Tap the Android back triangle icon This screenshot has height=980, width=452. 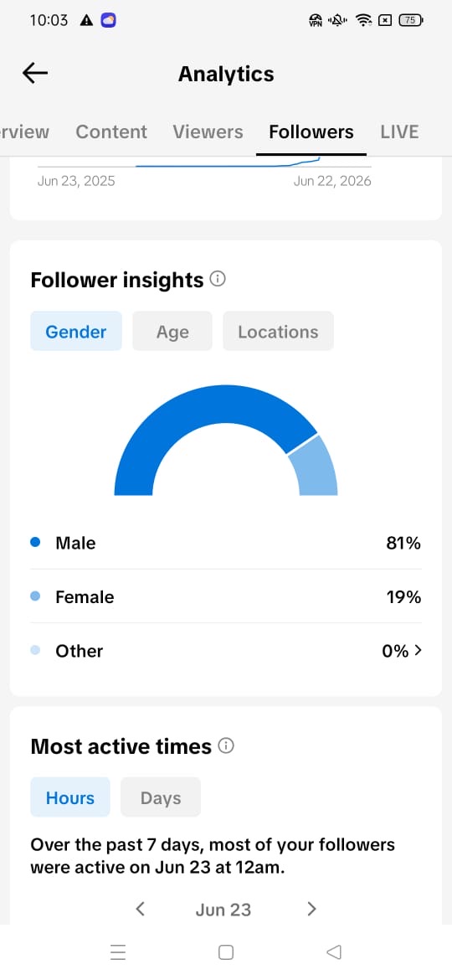point(334,952)
